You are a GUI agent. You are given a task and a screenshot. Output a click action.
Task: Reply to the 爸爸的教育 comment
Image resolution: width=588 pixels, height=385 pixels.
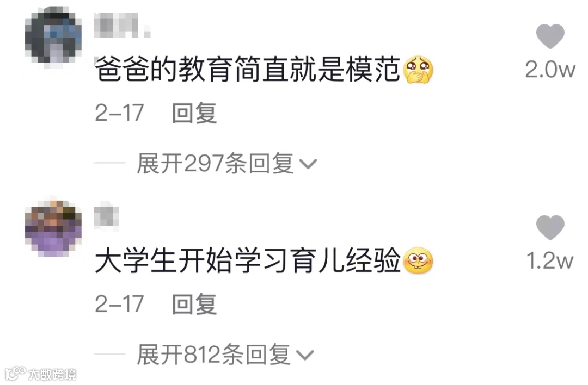click(x=194, y=113)
